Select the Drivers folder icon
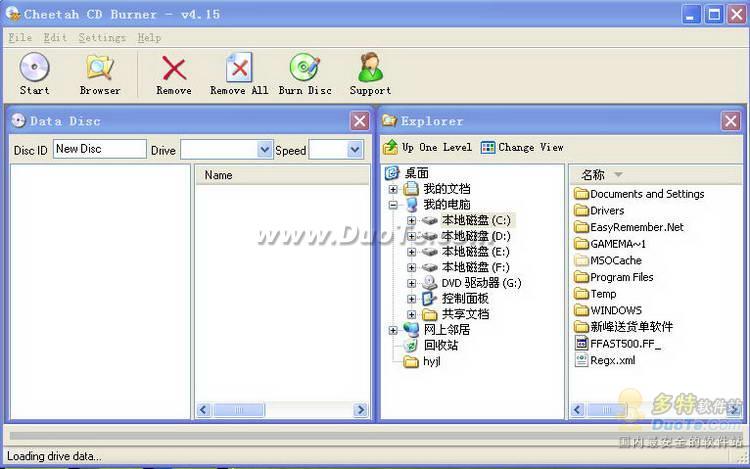This screenshot has height=469, width=750. tap(581, 210)
